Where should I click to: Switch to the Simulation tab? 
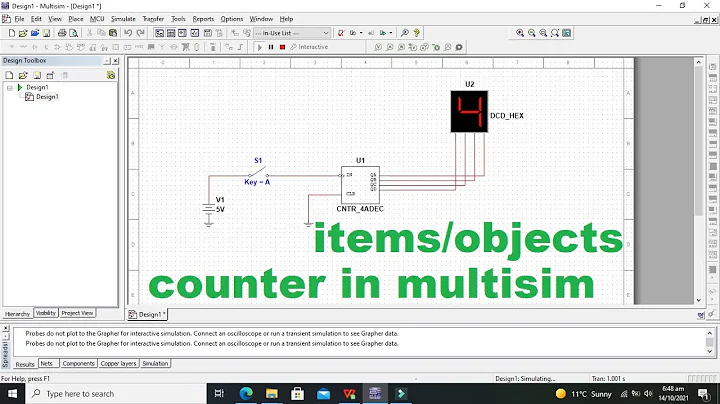tap(155, 364)
